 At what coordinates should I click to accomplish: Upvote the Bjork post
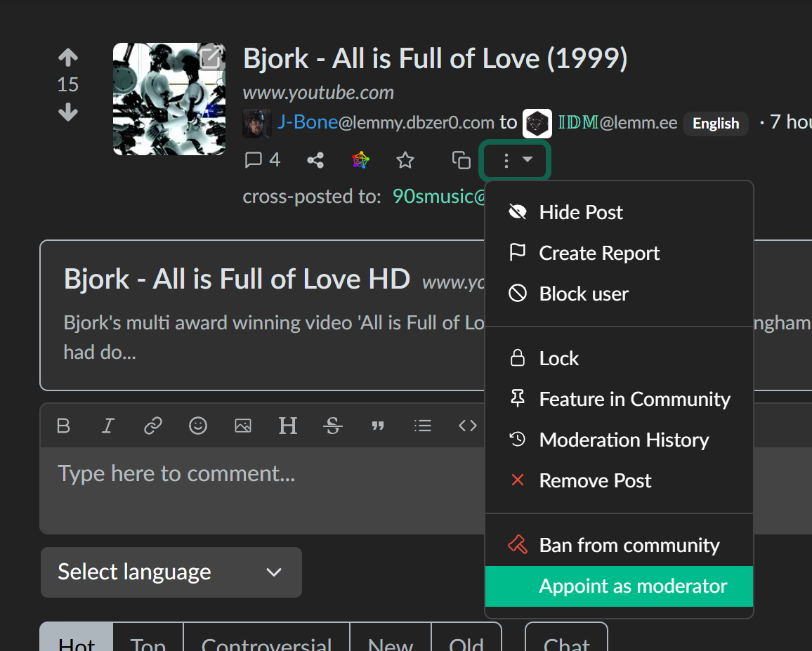68,58
